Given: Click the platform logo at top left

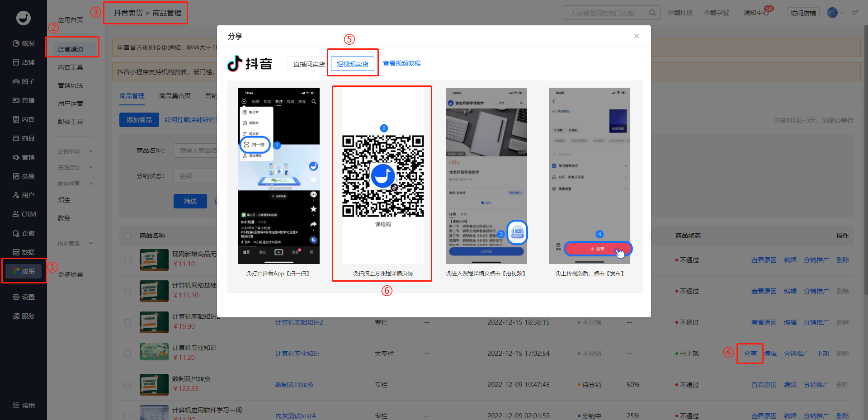Looking at the screenshot, I should coord(24,18).
